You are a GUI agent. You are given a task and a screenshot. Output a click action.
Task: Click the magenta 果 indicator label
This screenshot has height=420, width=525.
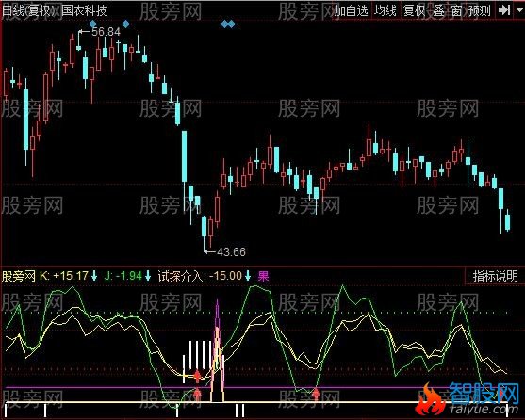(263, 276)
